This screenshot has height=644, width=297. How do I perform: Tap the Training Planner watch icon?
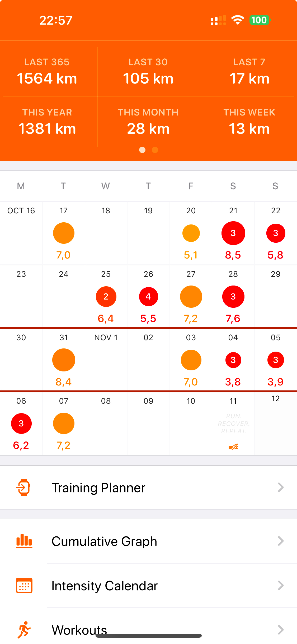[23, 487]
